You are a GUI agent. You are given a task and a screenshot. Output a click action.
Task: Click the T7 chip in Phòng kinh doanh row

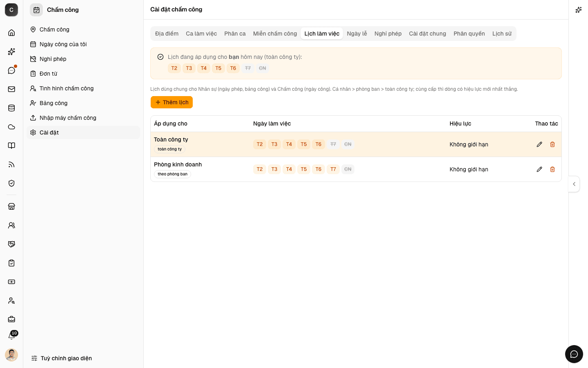click(333, 169)
